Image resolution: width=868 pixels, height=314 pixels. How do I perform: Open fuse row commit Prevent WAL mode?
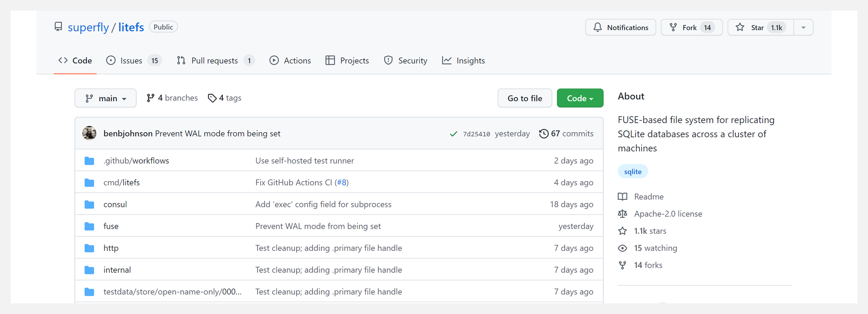tap(318, 226)
